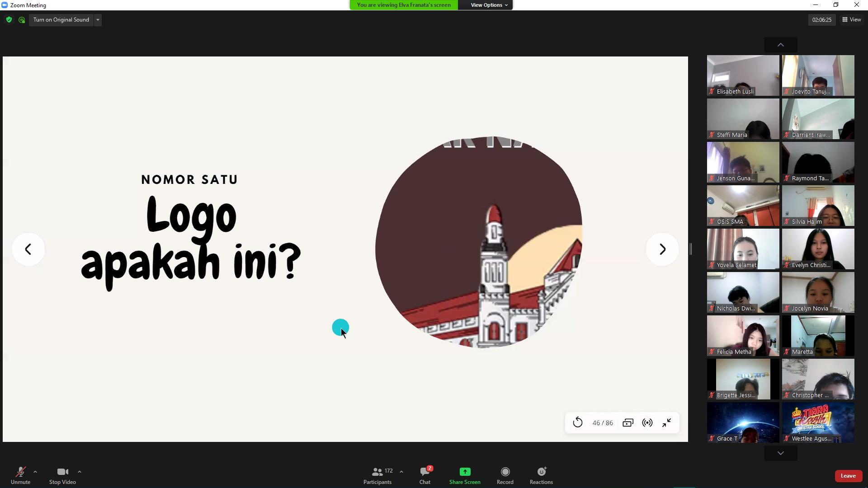Image resolution: width=868 pixels, height=488 pixels.
Task: Unmute the microphone
Action: 20,475
